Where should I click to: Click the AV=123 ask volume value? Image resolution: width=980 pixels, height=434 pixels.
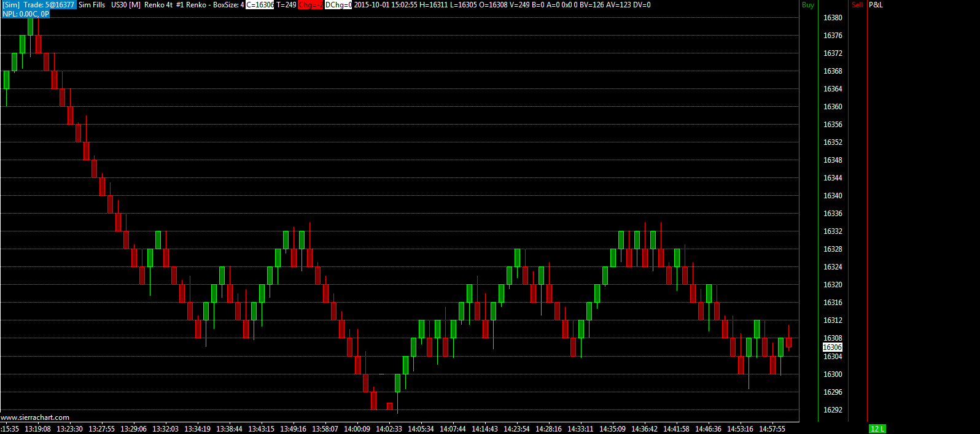618,5
